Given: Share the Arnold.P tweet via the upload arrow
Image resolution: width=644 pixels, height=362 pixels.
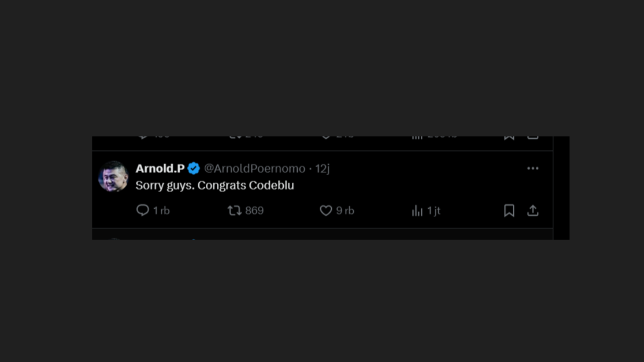Looking at the screenshot, I should click(533, 210).
